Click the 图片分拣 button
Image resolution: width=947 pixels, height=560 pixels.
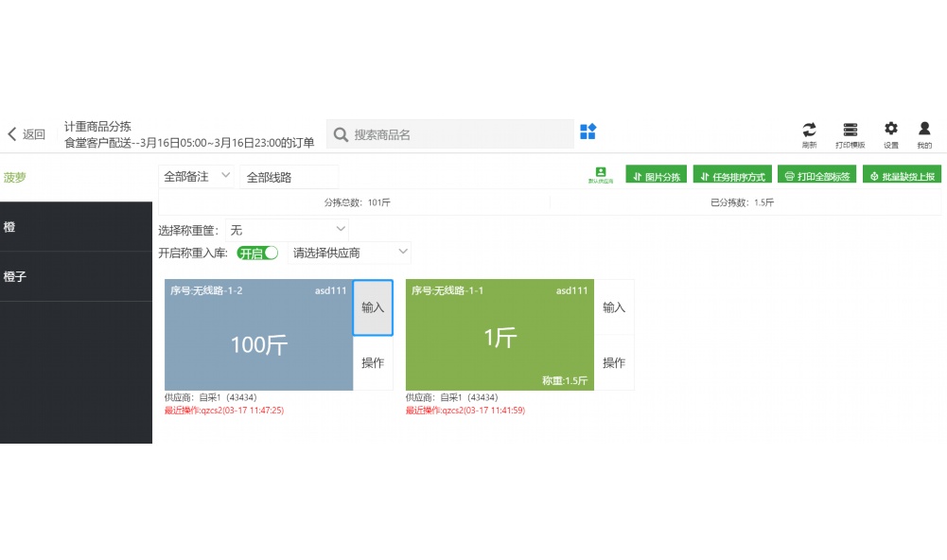(x=655, y=174)
